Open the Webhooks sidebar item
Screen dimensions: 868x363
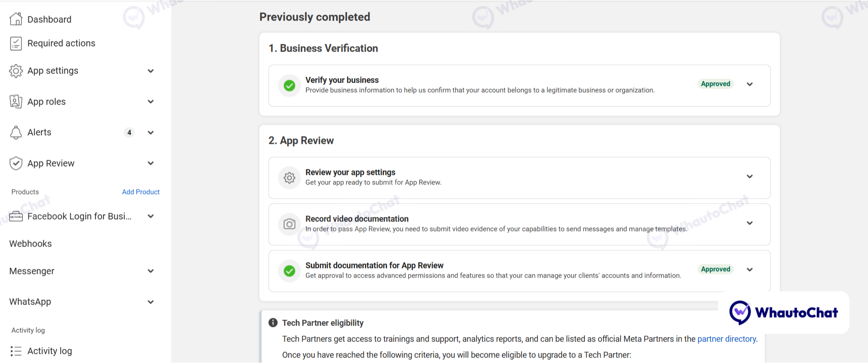point(31,243)
